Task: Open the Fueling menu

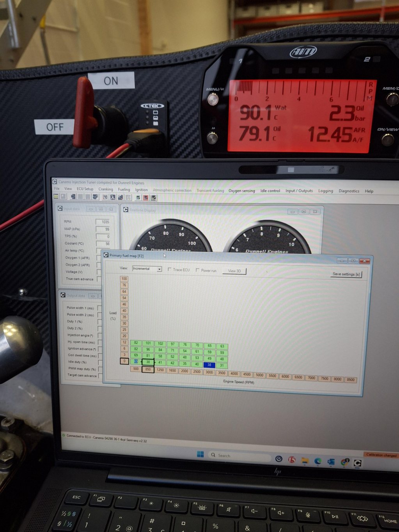Action: (124, 189)
